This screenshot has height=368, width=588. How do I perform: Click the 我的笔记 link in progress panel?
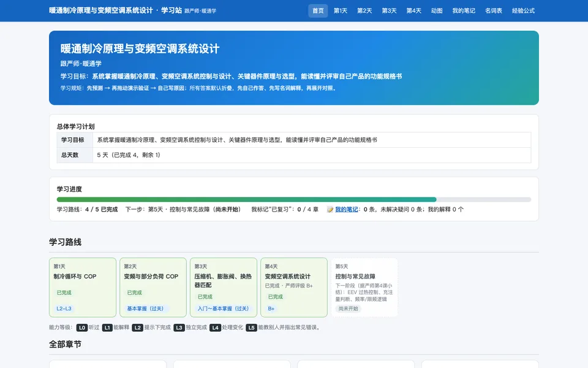347,210
